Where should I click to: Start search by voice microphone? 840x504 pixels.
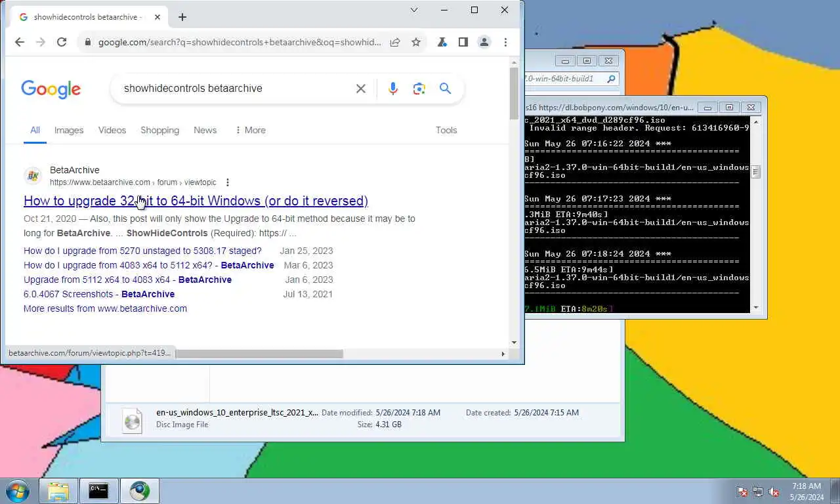393,89
